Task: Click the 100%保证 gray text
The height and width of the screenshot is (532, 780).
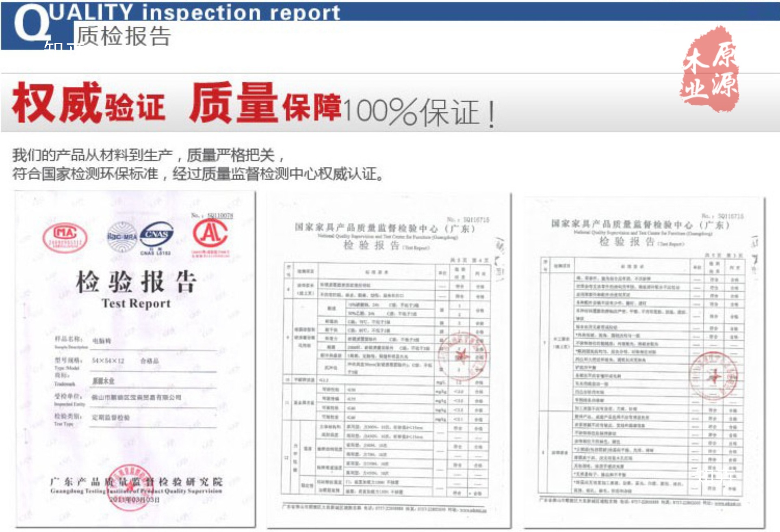Action: (x=418, y=112)
